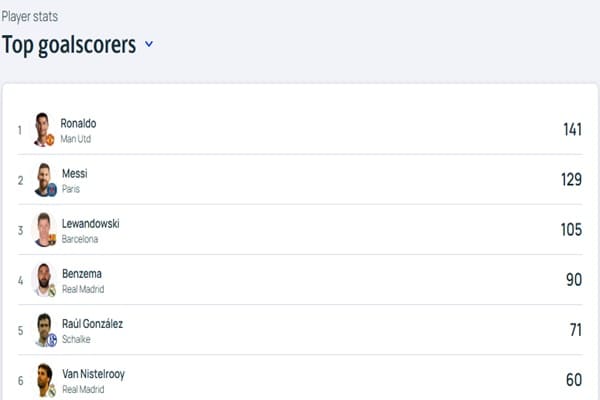Viewport: 600px width, 400px height.
Task: Click Raúl González's player photo
Action: (x=43, y=330)
